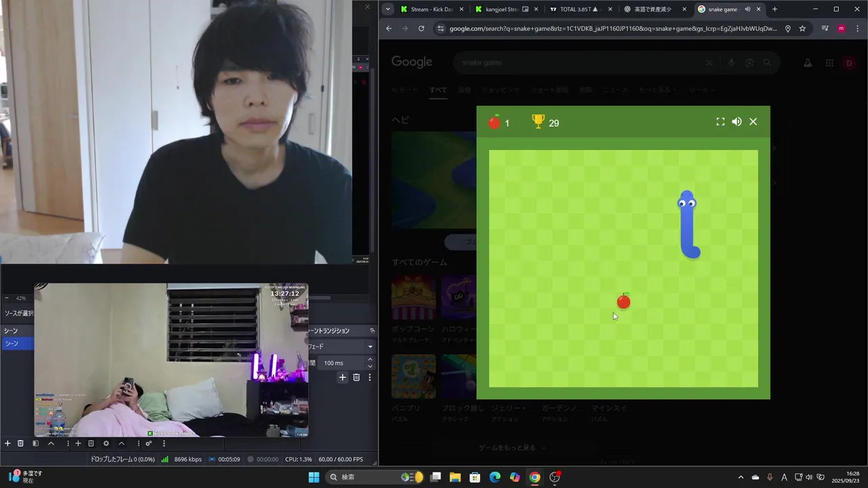Start Google voice search
The width and height of the screenshot is (868, 488).
coord(731,62)
